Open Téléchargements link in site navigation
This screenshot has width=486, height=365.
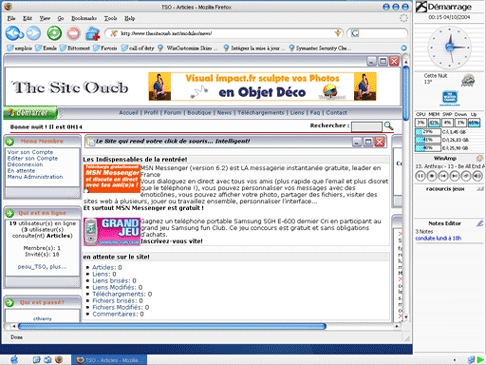pos(261,113)
